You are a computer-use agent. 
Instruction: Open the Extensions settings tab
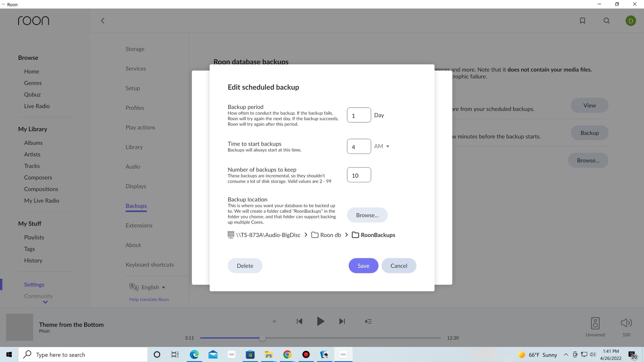139,225
